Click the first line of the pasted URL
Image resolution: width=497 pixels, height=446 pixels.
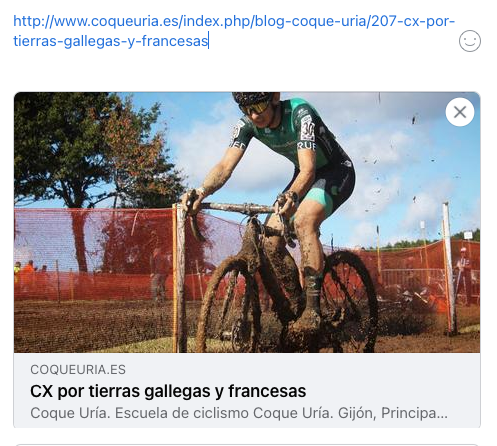(x=234, y=21)
